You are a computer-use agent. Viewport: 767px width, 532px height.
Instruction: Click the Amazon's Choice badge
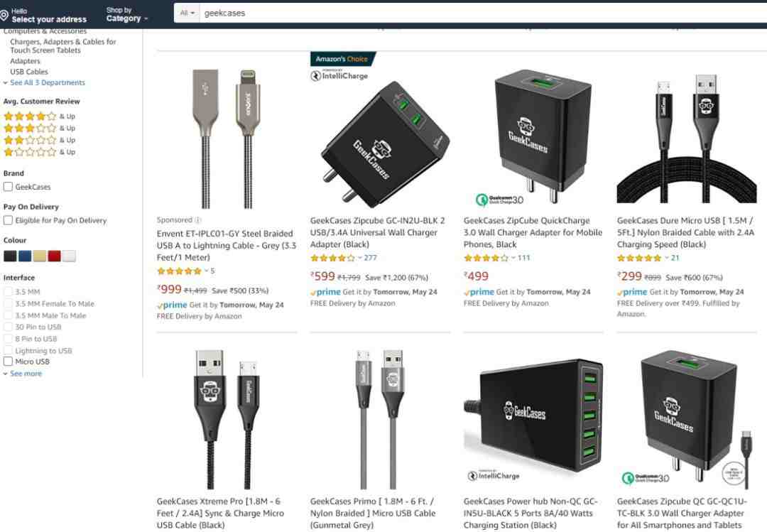[342, 59]
